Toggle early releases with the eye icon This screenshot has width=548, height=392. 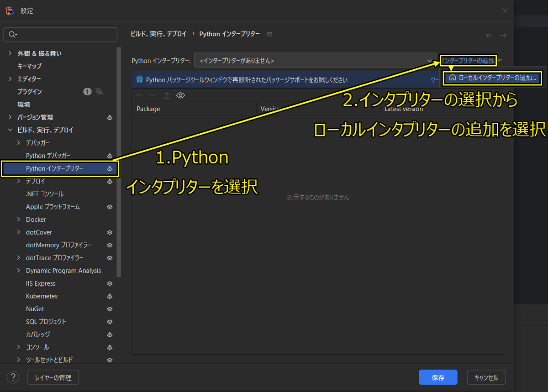click(x=180, y=95)
